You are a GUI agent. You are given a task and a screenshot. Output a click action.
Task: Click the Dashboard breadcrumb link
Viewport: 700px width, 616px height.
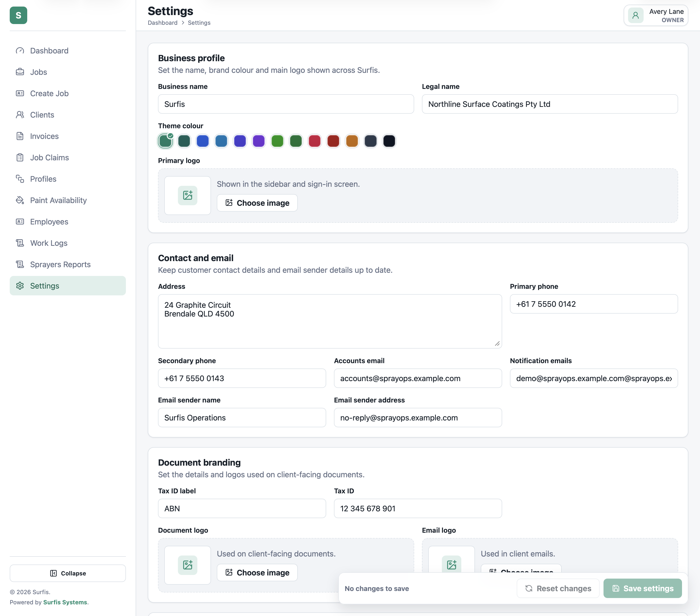click(163, 23)
